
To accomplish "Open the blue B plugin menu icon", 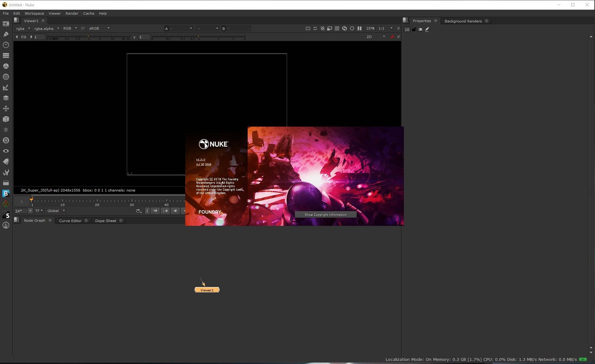I will click(6, 193).
